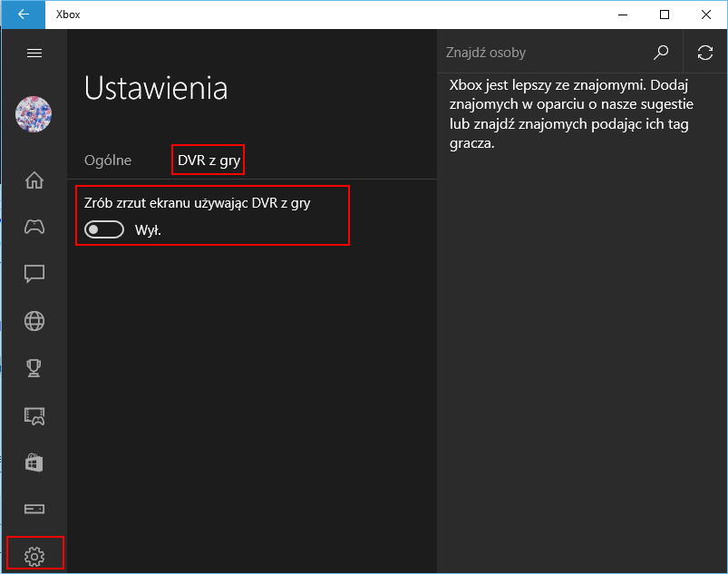Open the Activity globe icon
The image size is (728, 574).
tap(34, 321)
